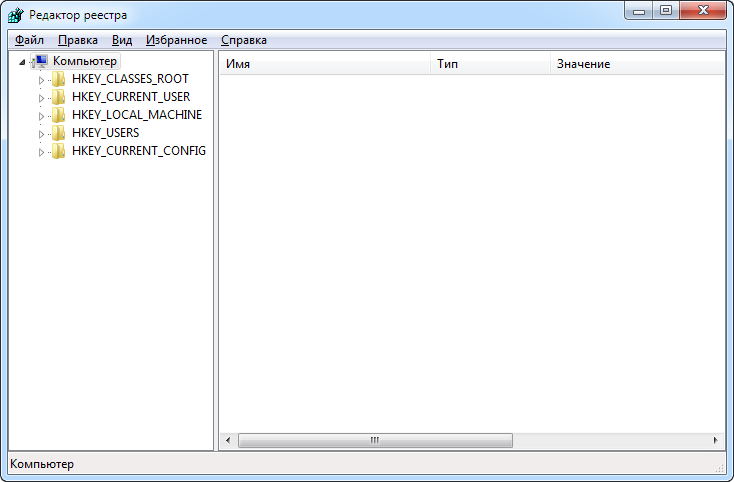Viewport: 734px width, 482px height.
Task: Click the Компьютер status bar text
Action: pos(42,464)
